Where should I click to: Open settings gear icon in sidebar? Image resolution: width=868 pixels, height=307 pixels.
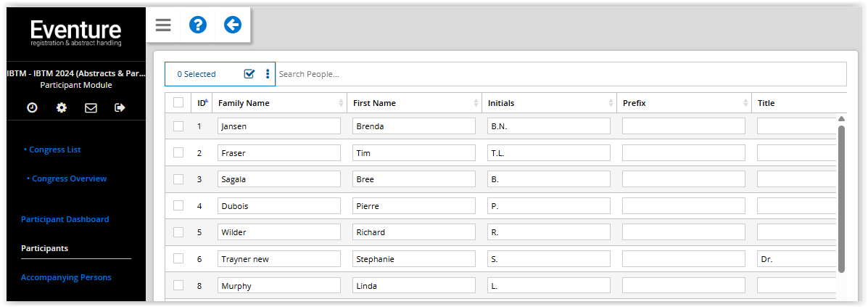[x=62, y=108]
